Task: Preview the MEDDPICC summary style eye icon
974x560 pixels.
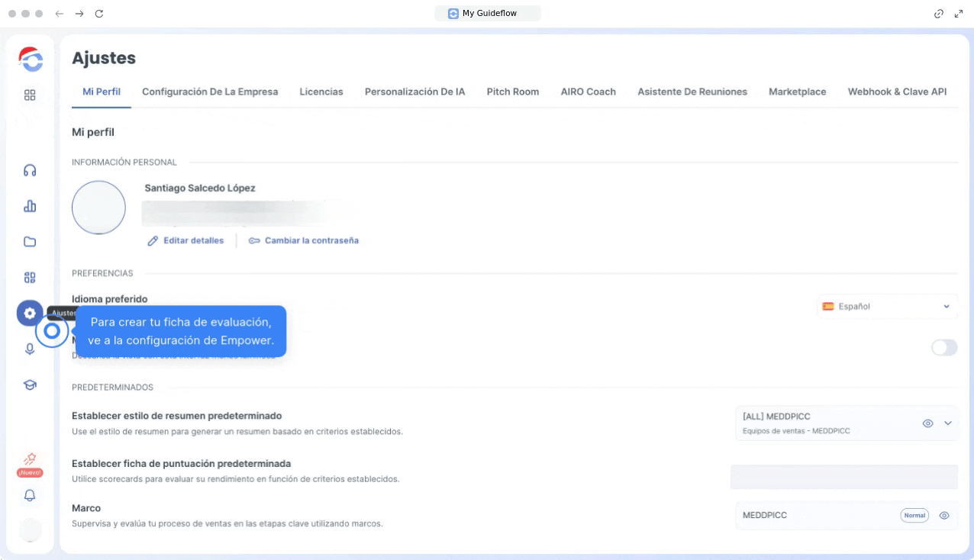Action: pos(927,423)
